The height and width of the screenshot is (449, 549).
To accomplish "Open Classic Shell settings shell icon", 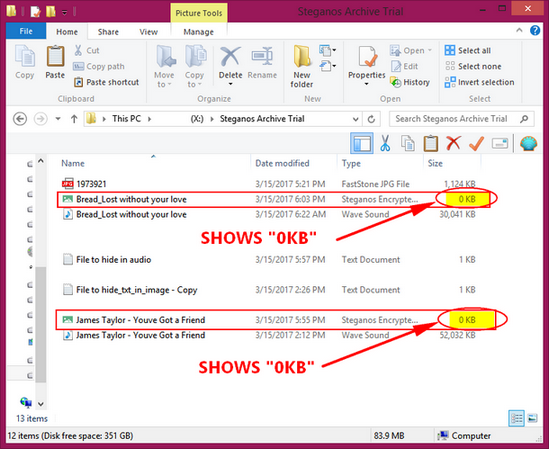I will coord(528,143).
